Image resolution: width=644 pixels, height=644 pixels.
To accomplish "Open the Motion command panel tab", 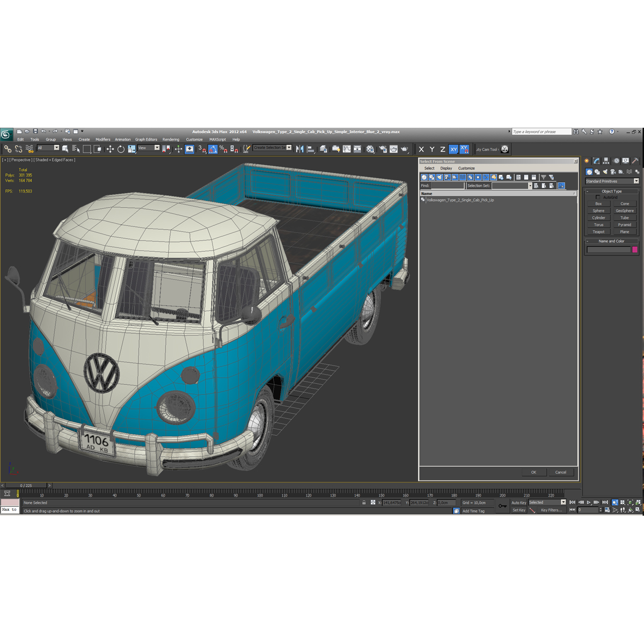I will pyautogui.click(x=616, y=160).
